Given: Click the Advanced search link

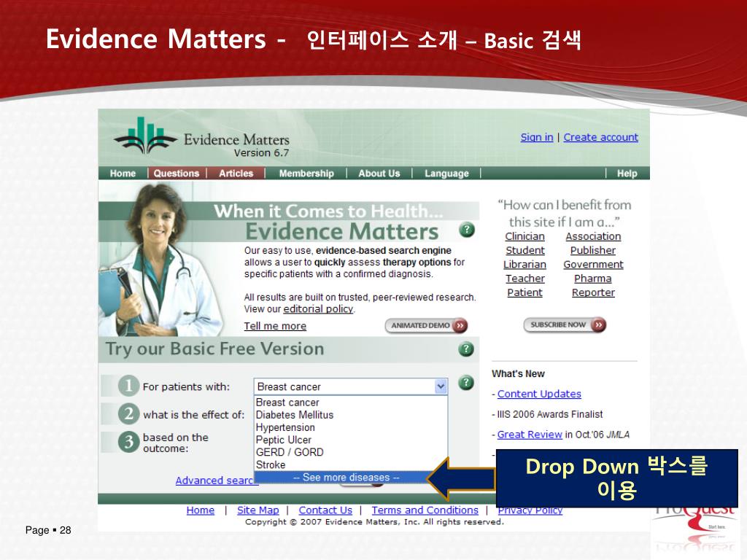Looking at the screenshot, I should [x=215, y=481].
